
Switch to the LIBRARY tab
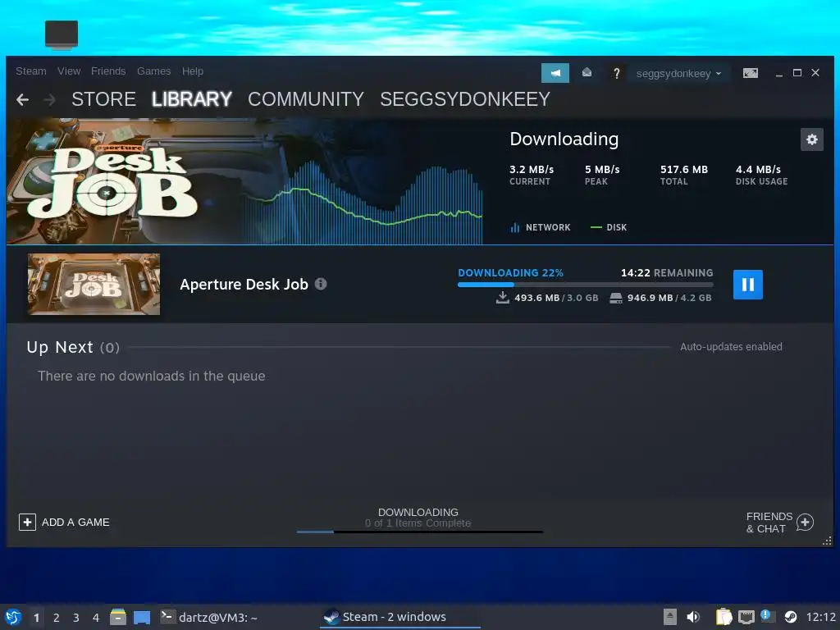[x=191, y=99]
